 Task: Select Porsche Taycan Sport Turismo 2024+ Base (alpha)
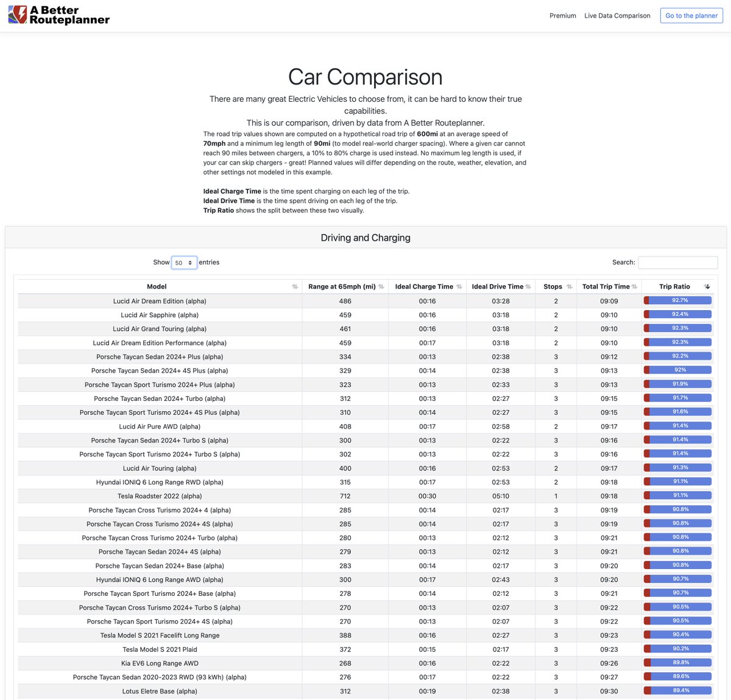coord(365,594)
